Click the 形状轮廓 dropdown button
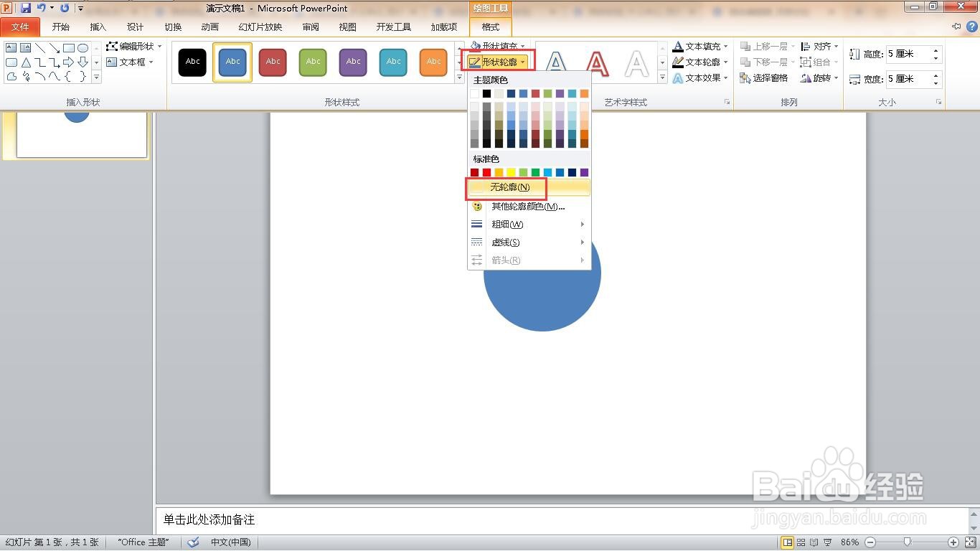The image size is (980, 551). (498, 62)
